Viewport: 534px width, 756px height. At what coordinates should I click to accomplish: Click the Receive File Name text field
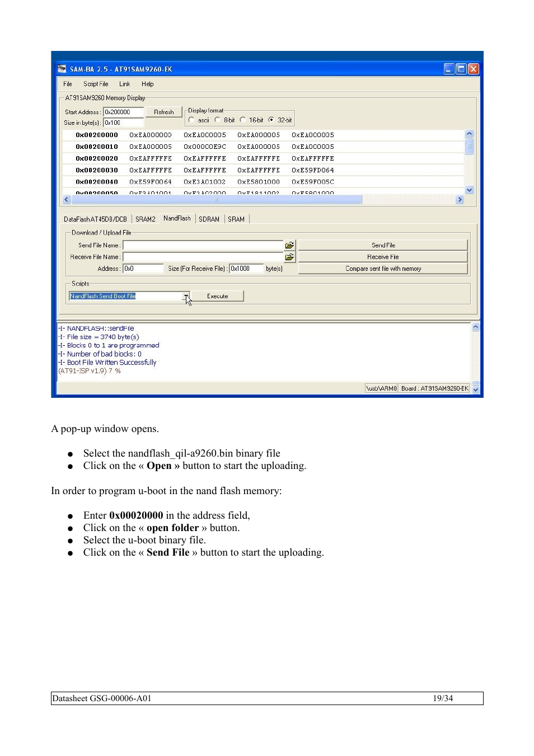[203, 257]
